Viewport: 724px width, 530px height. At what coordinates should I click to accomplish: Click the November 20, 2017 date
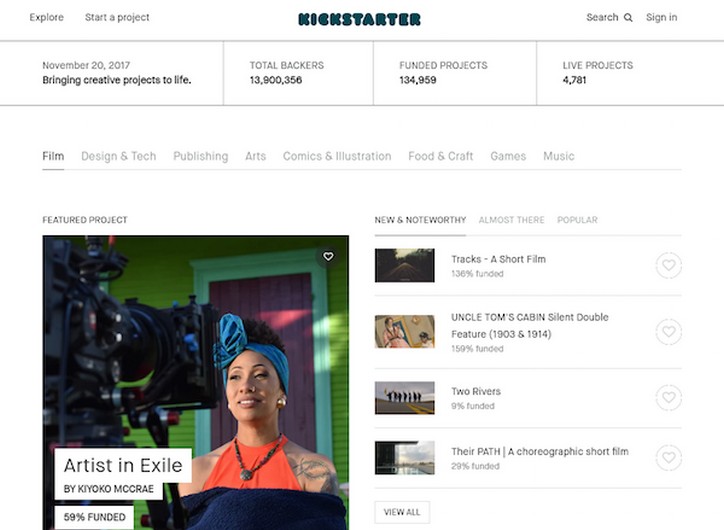tap(86, 66)
